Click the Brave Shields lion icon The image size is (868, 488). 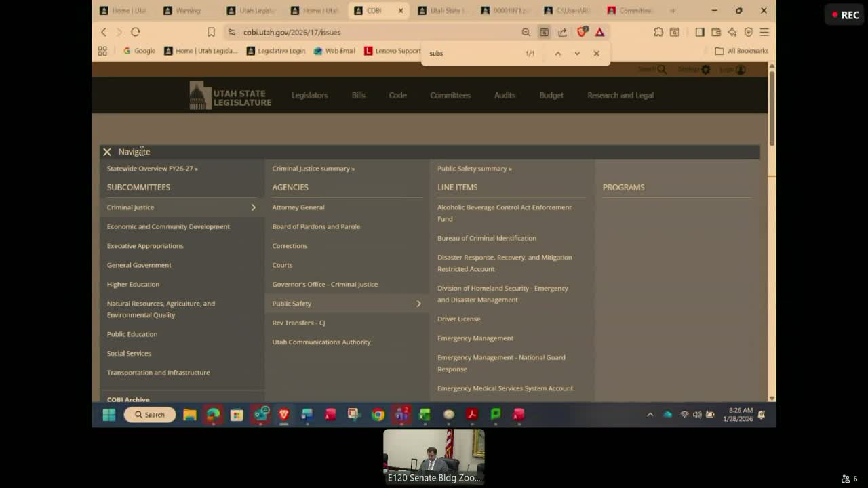[582, 32]
